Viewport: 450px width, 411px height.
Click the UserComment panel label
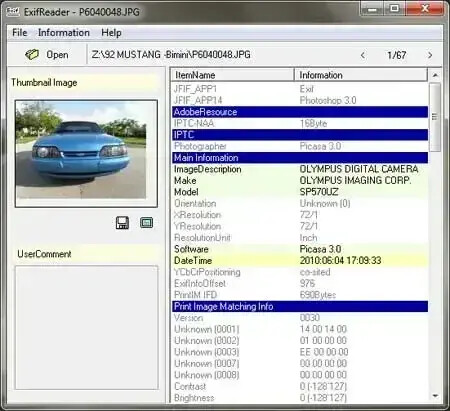tap(44, 254)
